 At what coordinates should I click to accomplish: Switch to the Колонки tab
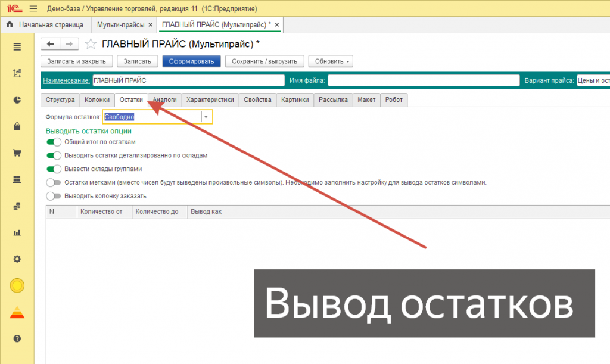pyautogui.click(x=97, y=100)
